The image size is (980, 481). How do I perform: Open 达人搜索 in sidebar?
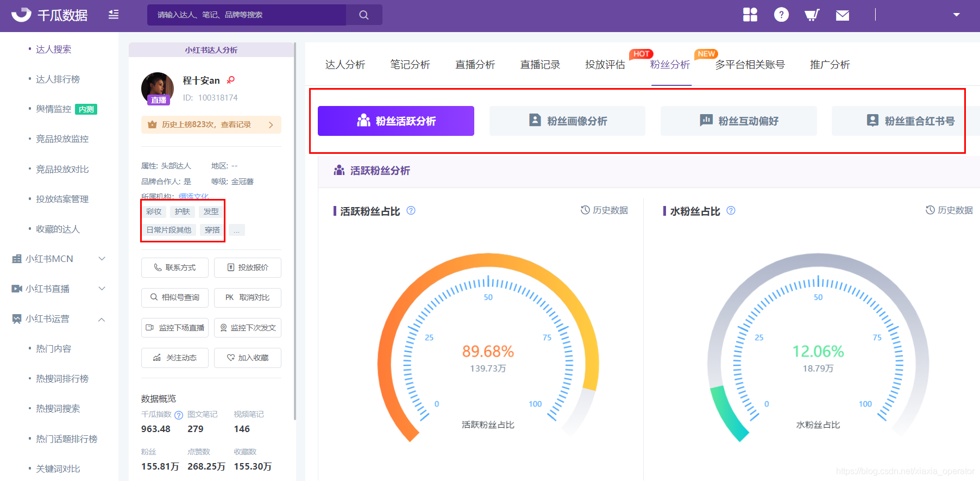[54, 49]
